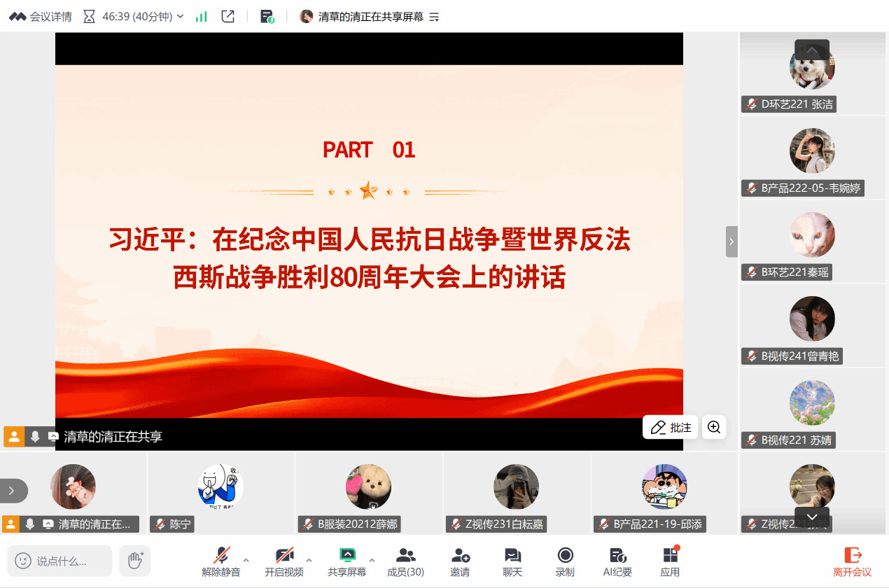Expand audio options arrow beside 解除静音
The width and height of the screenshot is (889, 588).
coord(246,561)
